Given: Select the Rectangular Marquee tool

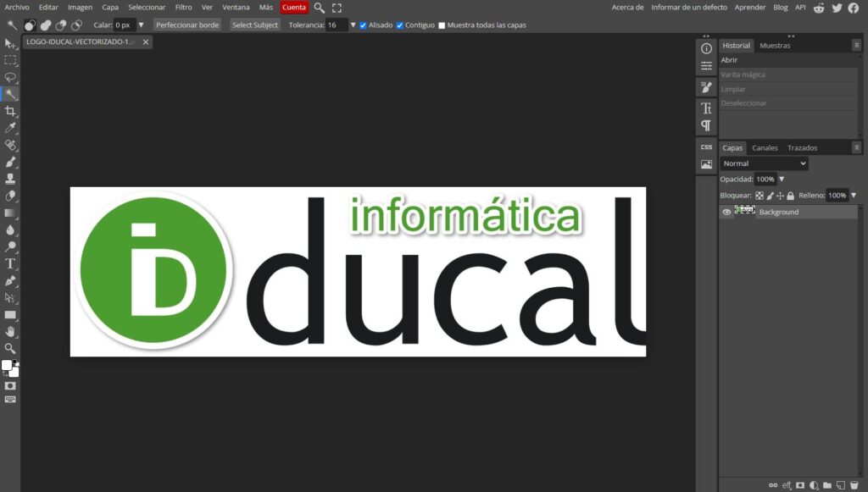Looking at the screenshot, I should (10, 60).
